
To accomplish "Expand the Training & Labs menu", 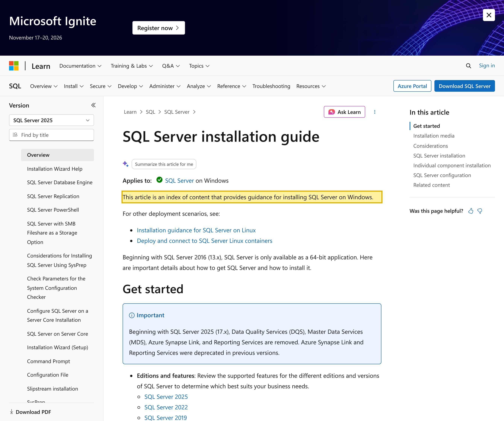I will pos(131,66).
